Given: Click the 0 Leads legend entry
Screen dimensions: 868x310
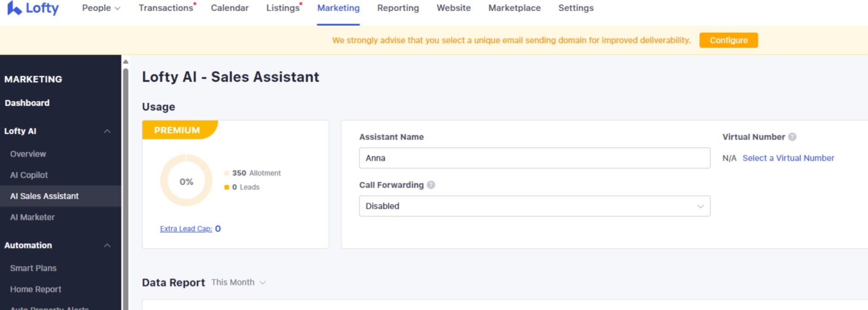Looking at the screenshot, I should point(242,187).
